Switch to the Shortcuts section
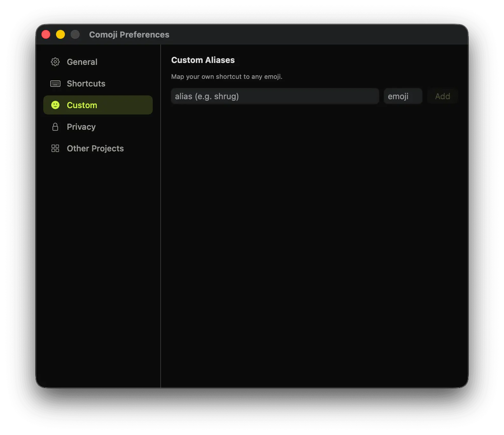This screenshot has height=435, width=504. (98, 83)
